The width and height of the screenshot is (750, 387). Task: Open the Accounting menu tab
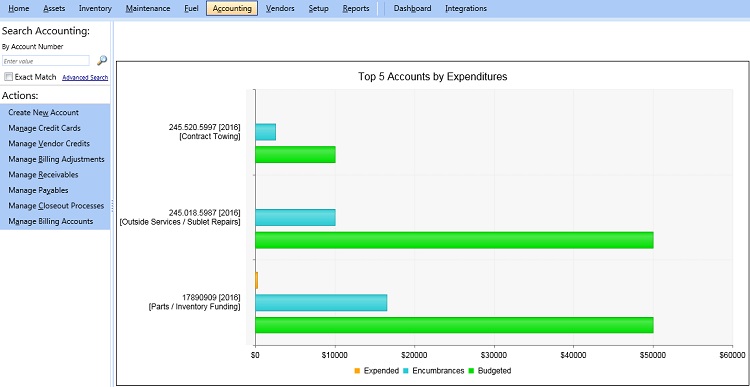(x=232, y=8)
